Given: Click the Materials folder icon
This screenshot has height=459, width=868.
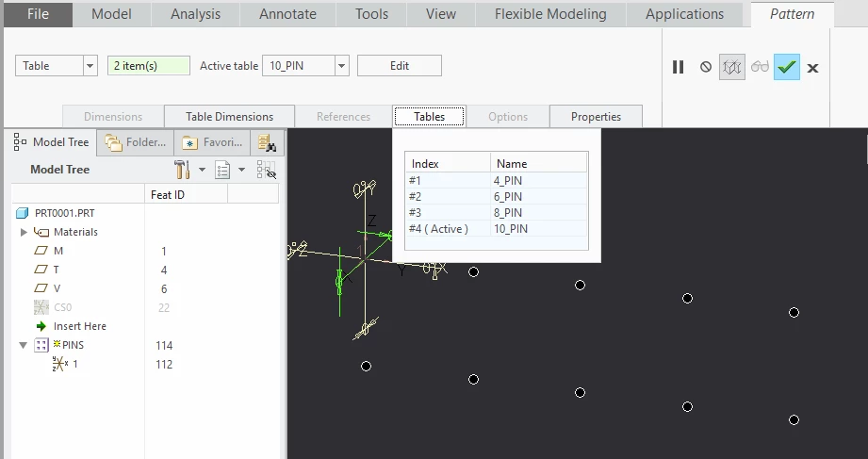Looking at the screenshot, I should click(41, 232).
